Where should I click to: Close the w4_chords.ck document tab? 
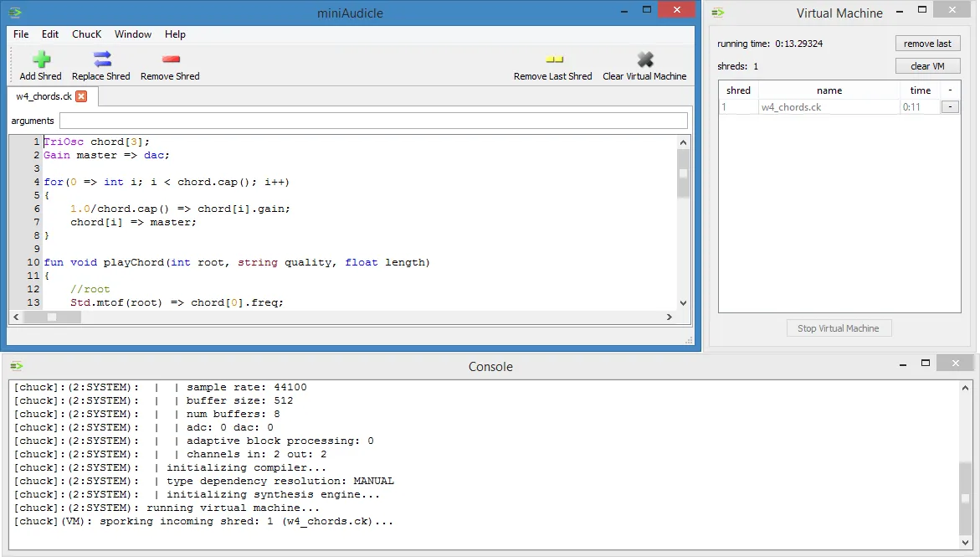click(x=81, y=96)
